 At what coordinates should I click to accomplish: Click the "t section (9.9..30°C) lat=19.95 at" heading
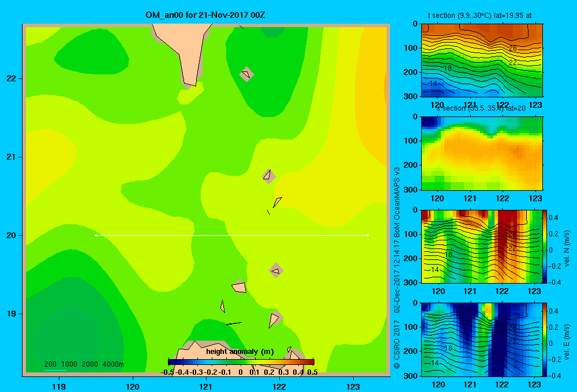coord(479,16)
